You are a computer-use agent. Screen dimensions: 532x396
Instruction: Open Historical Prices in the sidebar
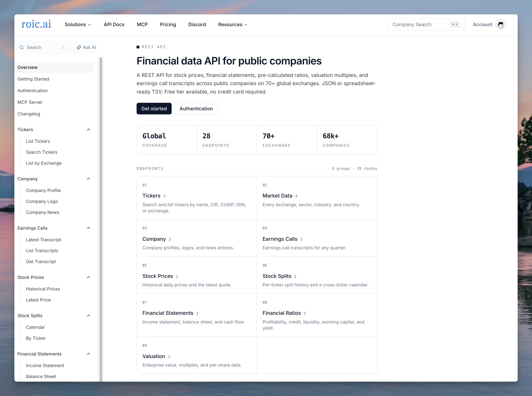(43, 289)
